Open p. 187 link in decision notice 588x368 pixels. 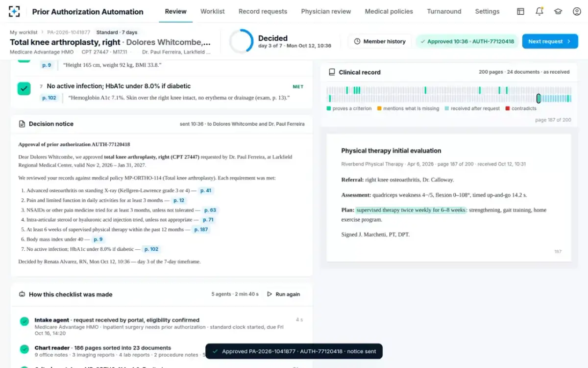coord(201,229)
